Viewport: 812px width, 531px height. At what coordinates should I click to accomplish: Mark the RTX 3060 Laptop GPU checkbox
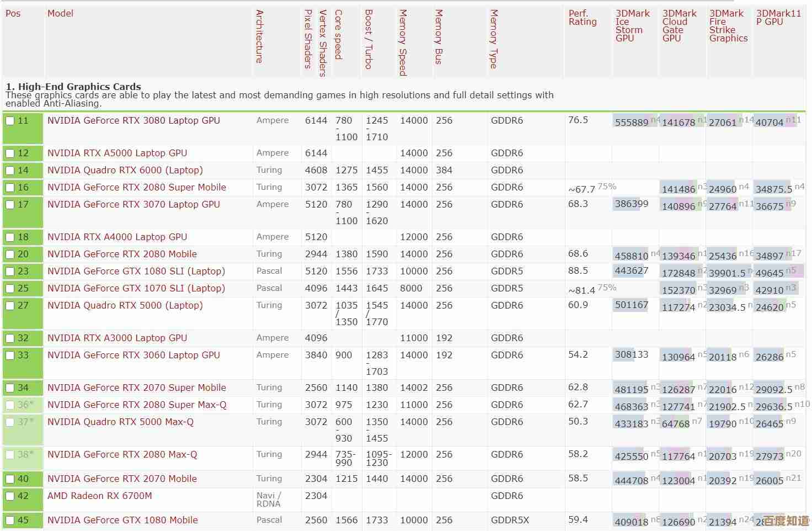click(10, 355)
